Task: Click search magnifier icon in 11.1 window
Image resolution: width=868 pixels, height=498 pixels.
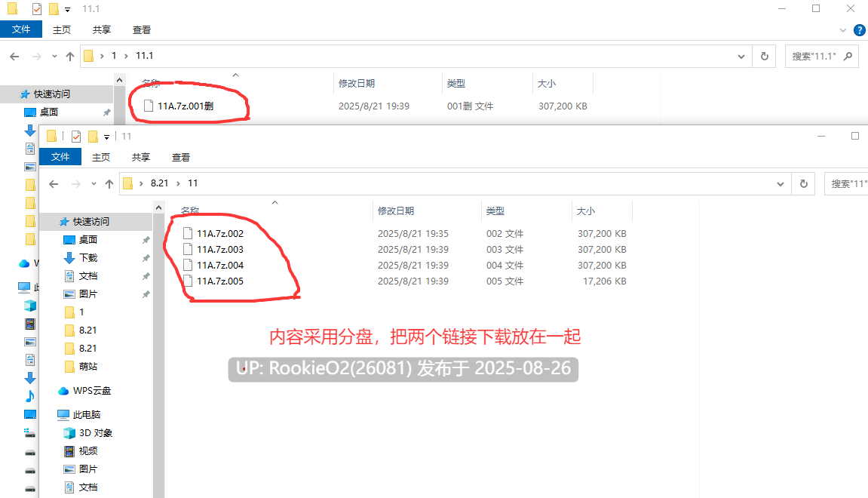Action: pos(848,56)
